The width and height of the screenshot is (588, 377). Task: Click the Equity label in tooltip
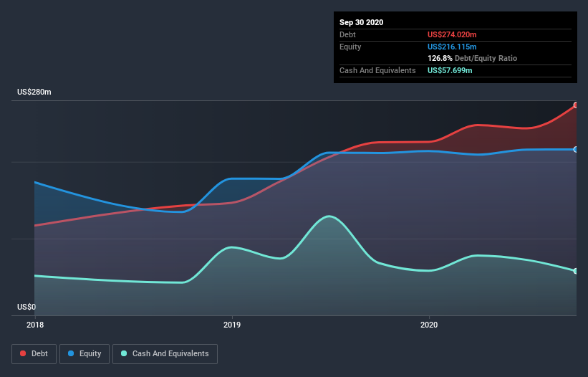coord(350,47)
